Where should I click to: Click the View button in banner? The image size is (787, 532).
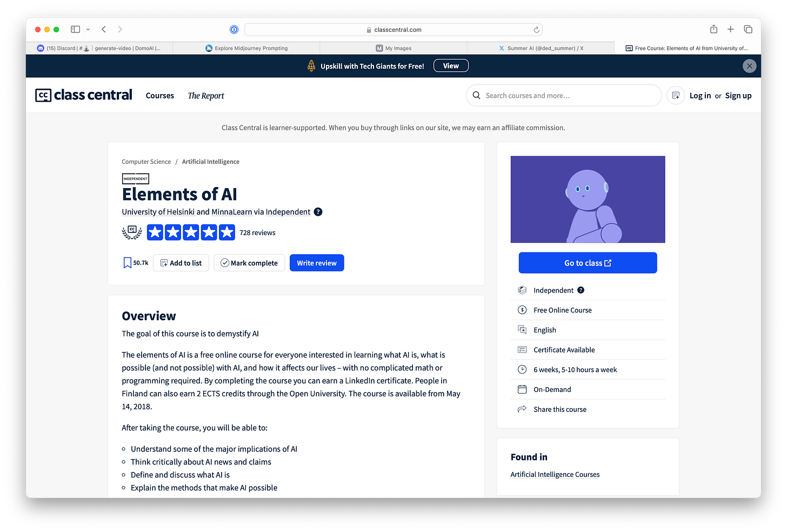click(451, 66)
